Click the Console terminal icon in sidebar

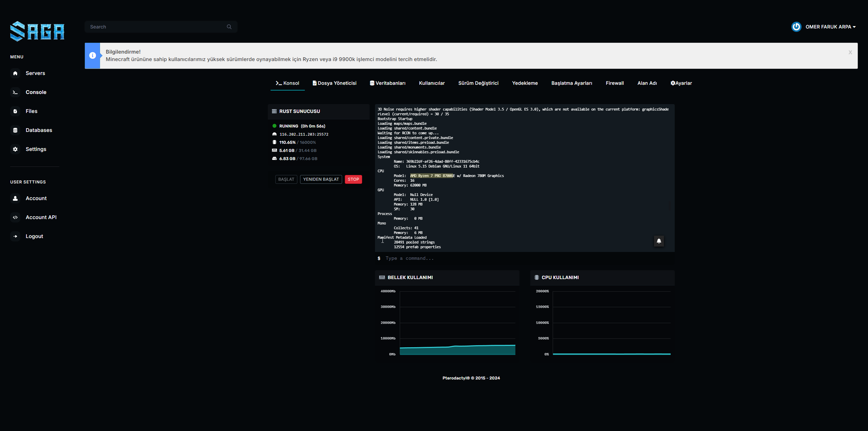pyautogui.click(x=15, y=92)
